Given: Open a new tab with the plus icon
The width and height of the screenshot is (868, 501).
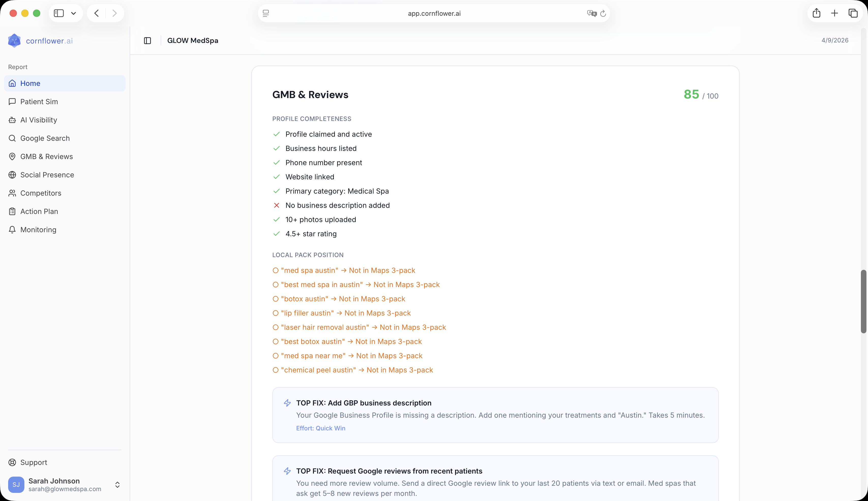Looking at the screenshot, I should click(835, 13).
